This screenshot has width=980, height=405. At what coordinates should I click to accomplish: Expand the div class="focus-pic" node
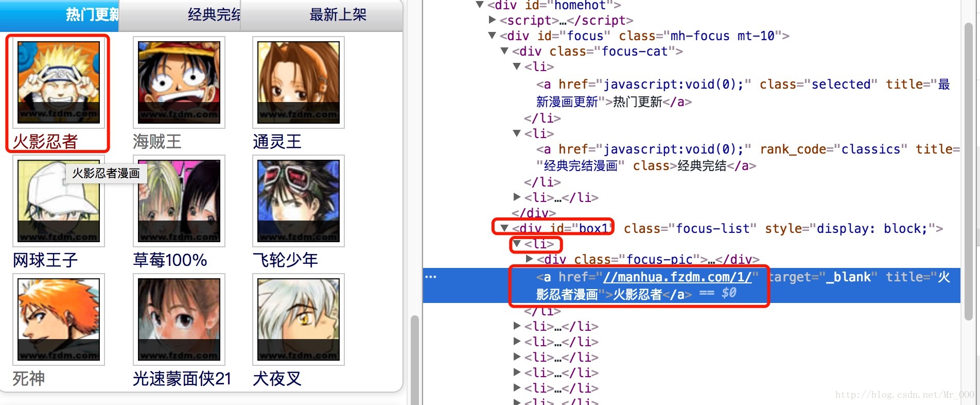pyautogui.click(x=529, y=259)
